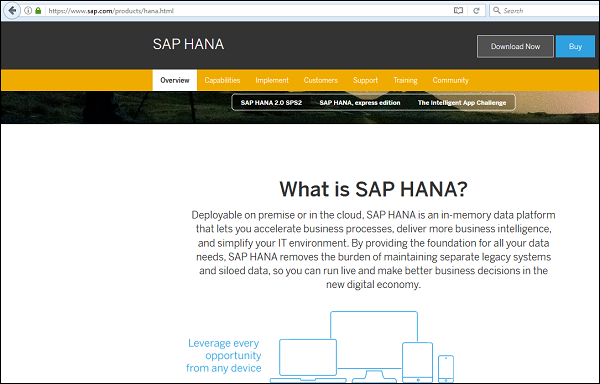View the Training tab
600x384 pixels.
[x=405, y=80]
